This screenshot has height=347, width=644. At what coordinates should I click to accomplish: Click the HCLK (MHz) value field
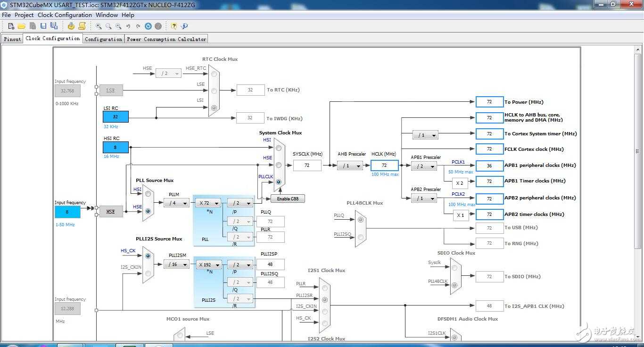[x=384, y=165]
